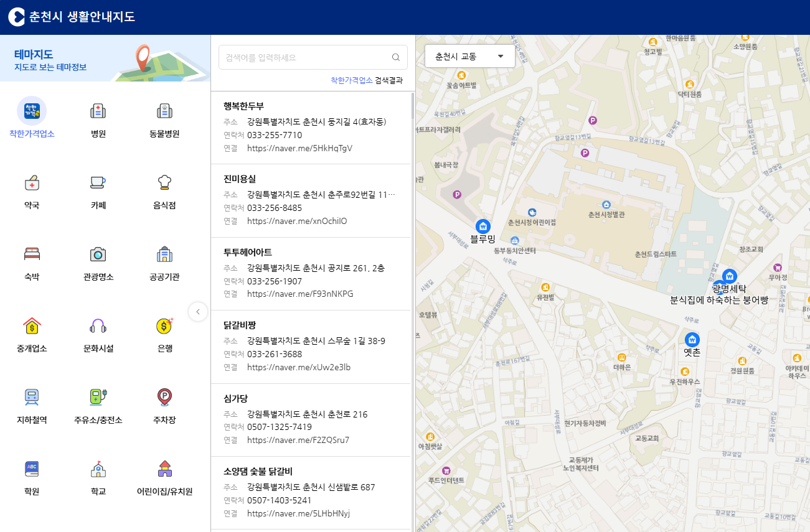Viewport: 810px width, 532px height.
Task: Open the naver.me link for 진미용실
Action: point(297,221)
